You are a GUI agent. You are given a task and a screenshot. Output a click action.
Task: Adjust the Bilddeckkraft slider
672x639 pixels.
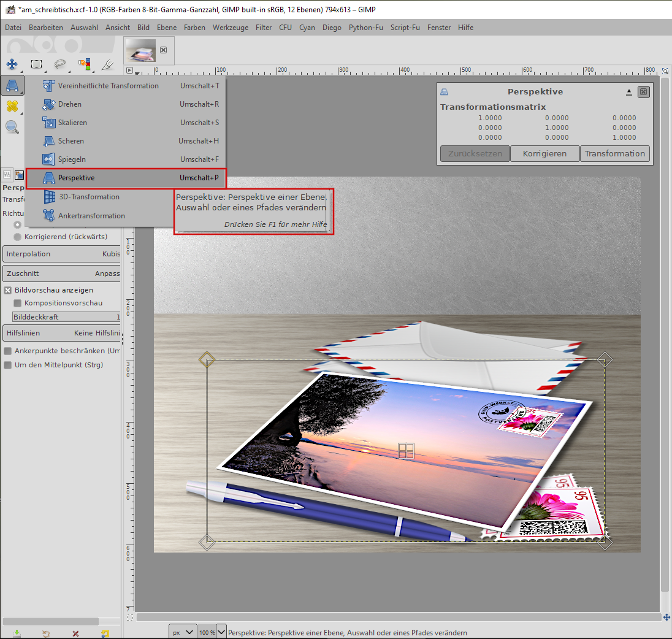66,317
